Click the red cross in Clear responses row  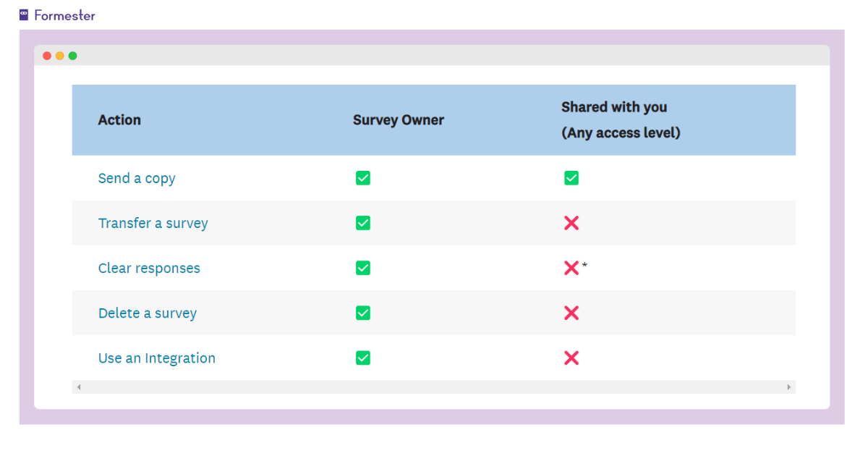(x=571, y=268)
